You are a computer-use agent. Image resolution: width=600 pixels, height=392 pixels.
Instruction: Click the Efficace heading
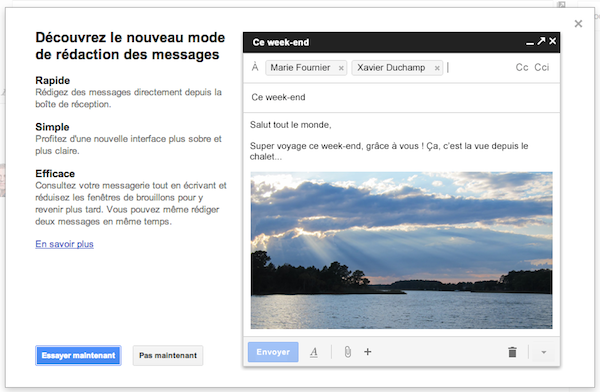tap(55, 174)
